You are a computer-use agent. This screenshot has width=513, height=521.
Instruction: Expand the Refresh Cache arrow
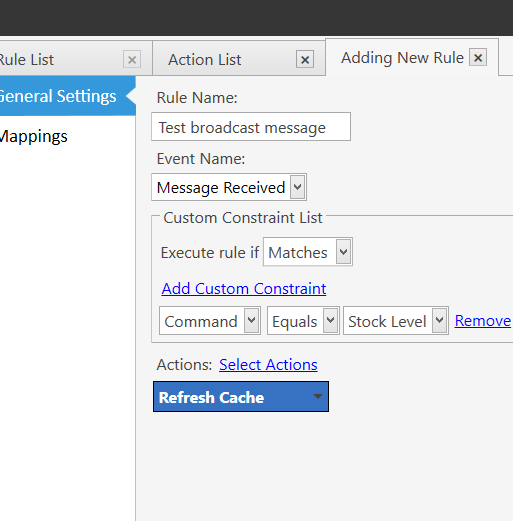[x=318, y=397]
